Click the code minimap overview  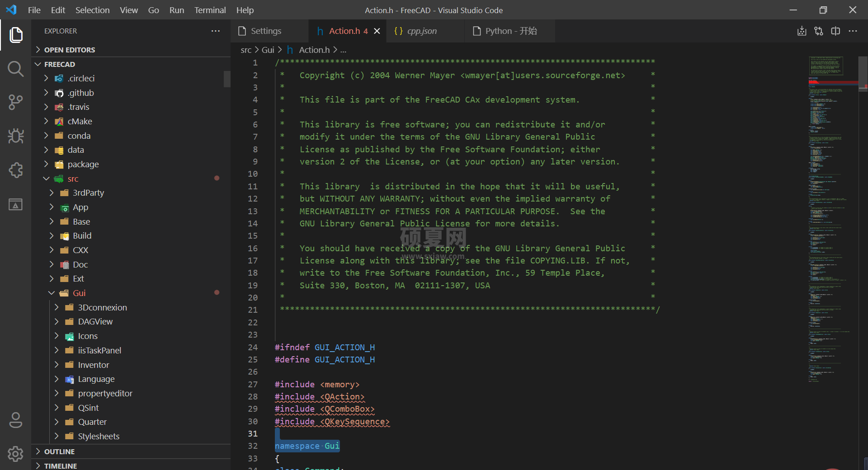(x=833, y=219)
